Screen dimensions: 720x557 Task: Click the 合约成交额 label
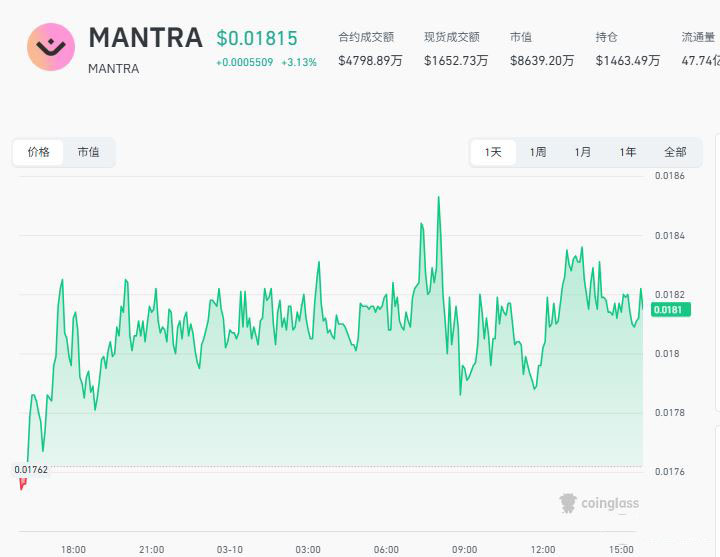[366, 37]
